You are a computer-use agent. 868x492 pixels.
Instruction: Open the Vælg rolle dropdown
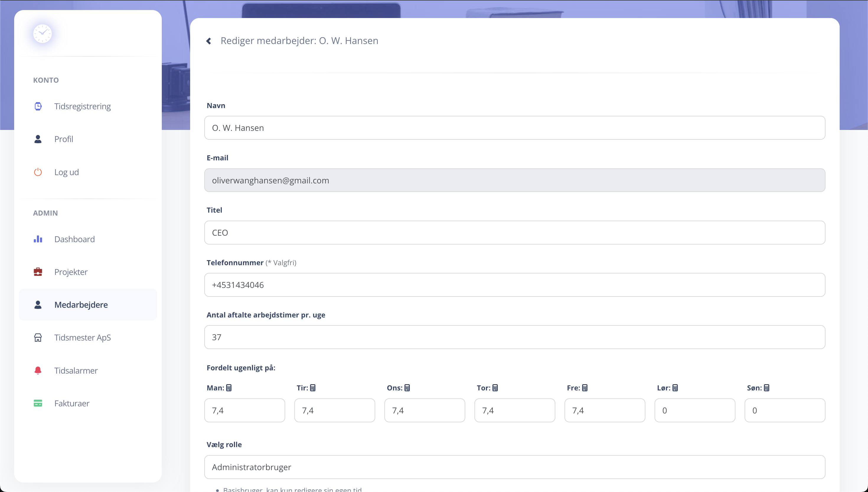pyautogui.click(x=514, y=467)
